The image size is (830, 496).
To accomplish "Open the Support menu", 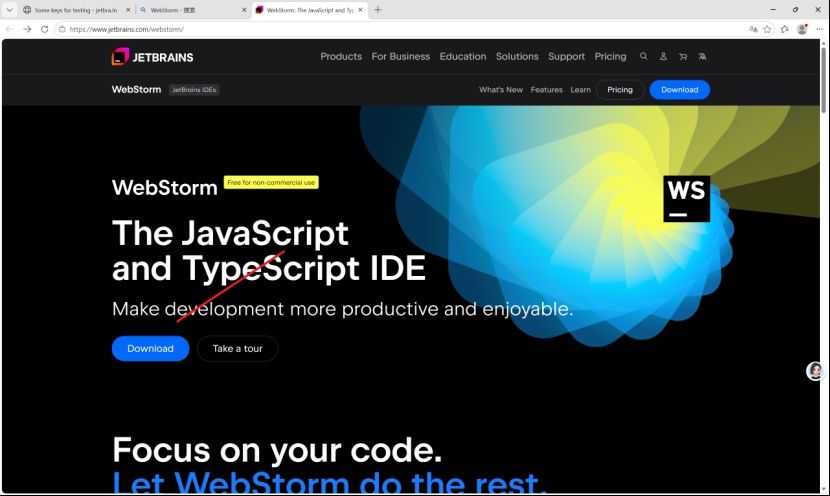I will coord(566,56).
